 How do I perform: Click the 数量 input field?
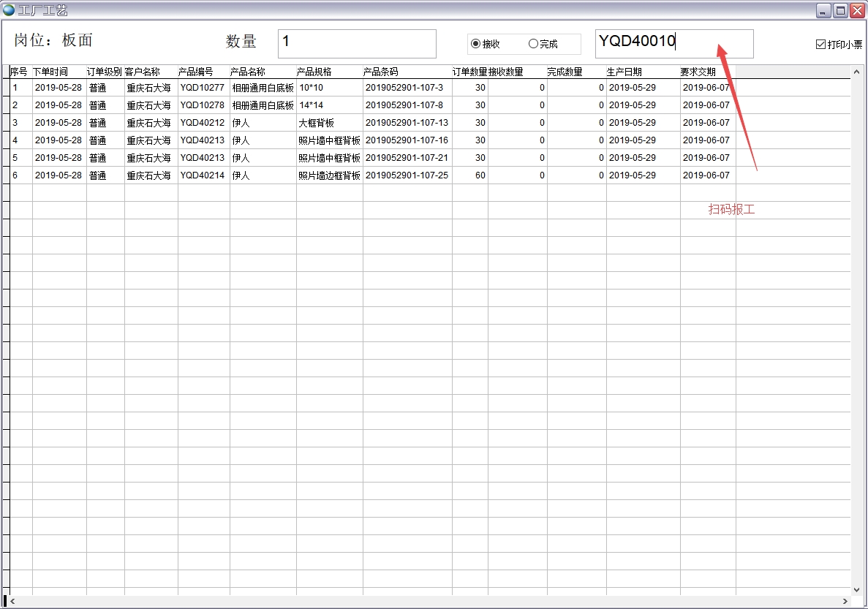357,44
